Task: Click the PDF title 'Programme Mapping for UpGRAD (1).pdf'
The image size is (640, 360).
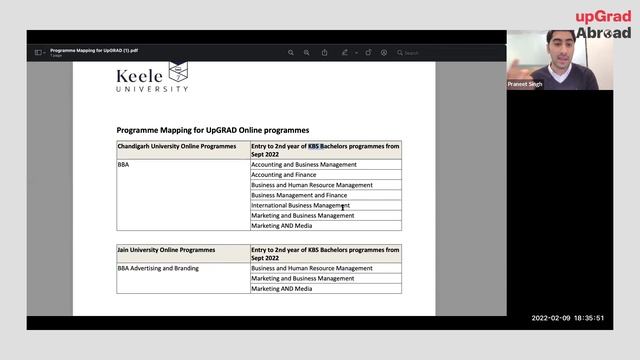Action: click(94, 51)
